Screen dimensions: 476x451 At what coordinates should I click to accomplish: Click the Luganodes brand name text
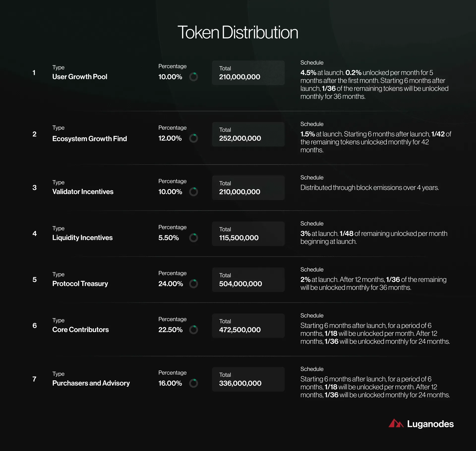[430, 424]
